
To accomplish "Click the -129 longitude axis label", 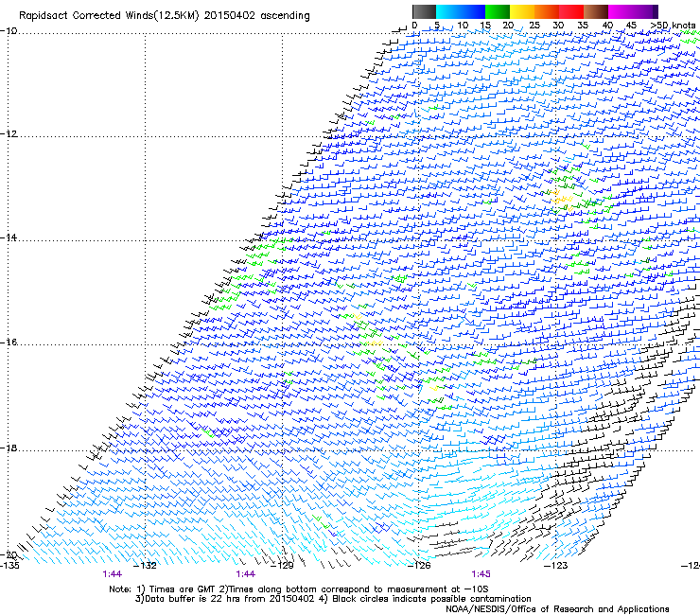I will tap(283, 566).
